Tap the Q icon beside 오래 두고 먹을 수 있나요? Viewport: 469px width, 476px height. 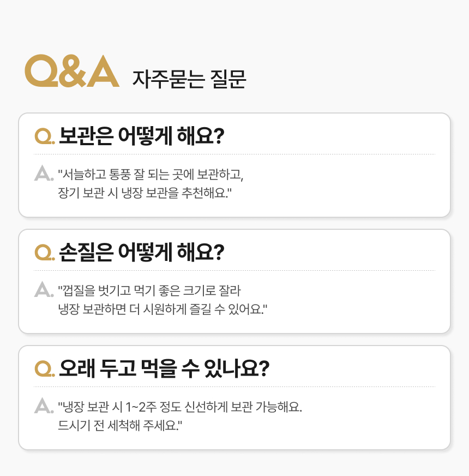pyautogui.click(x=44, y=368)
